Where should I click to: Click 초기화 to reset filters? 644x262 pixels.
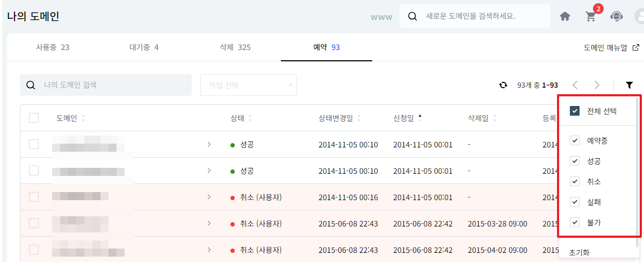580,252
